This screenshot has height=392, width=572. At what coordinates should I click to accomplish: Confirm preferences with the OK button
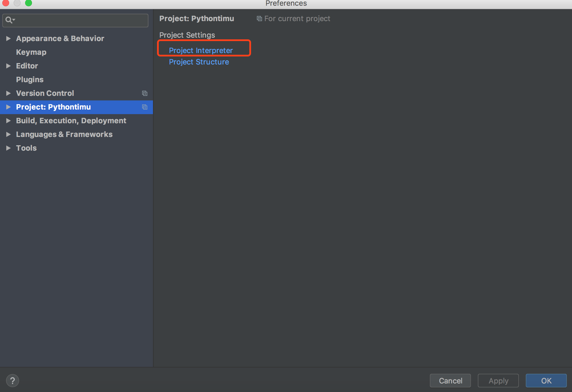click(x=546, y=380)
